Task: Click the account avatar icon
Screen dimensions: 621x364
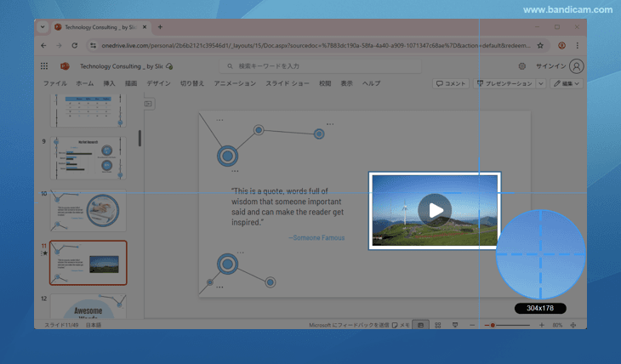Action: pos(576,66)
